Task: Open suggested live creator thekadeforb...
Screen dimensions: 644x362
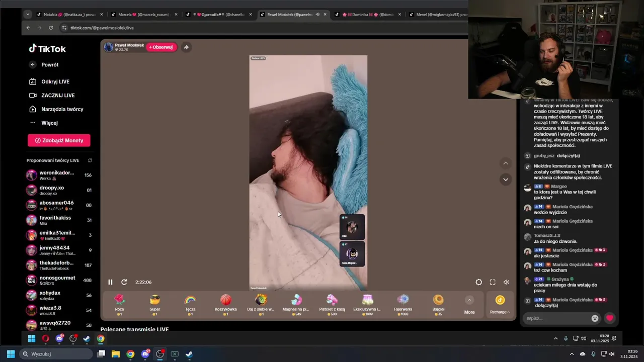Action: click(59, 265)
